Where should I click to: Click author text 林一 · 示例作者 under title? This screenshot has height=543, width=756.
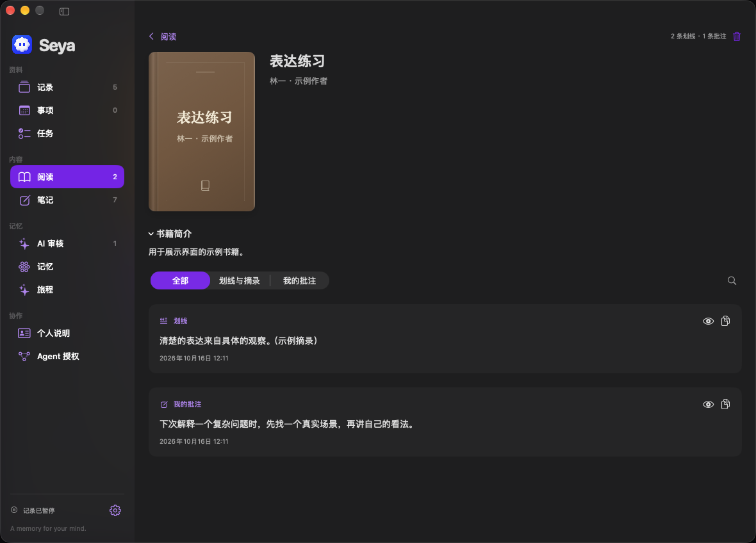[x=299, y=81]
